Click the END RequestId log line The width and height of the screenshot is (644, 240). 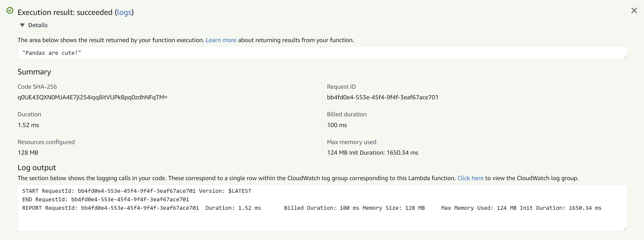coord(105,200)
